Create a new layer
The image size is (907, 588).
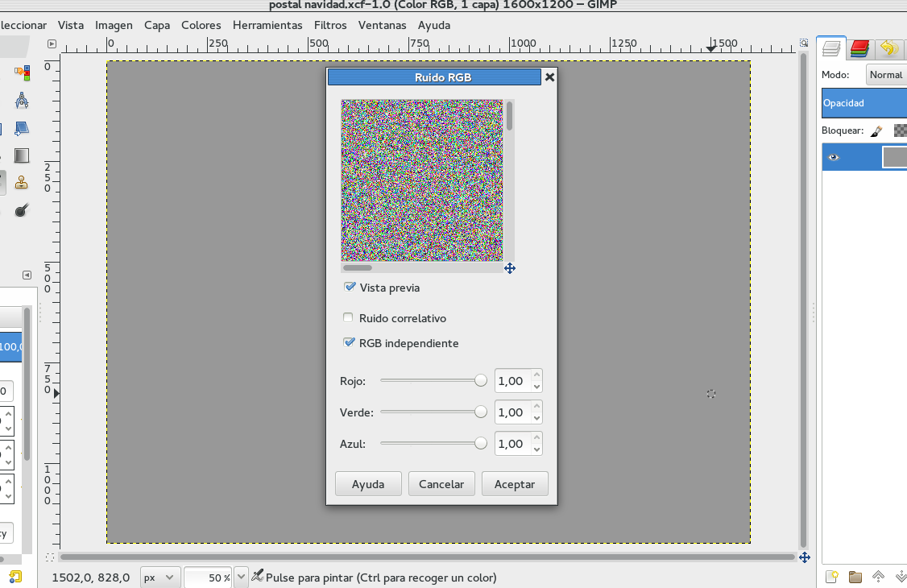click(x=830, y=577)
